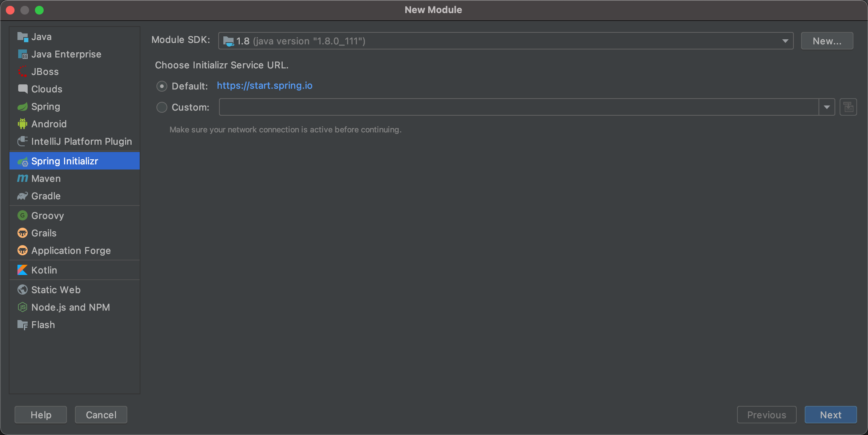868x435 pixels.
Task: Click the Next button
Action: click(x=831, y=415)
